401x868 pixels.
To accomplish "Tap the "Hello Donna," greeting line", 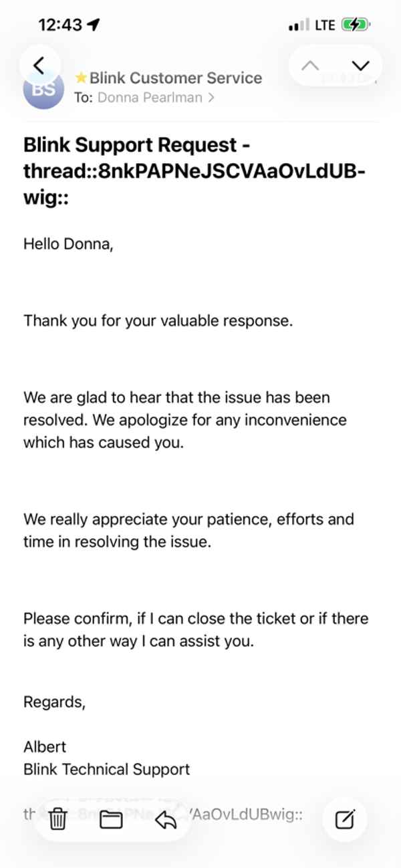I will tap(68, 244).
